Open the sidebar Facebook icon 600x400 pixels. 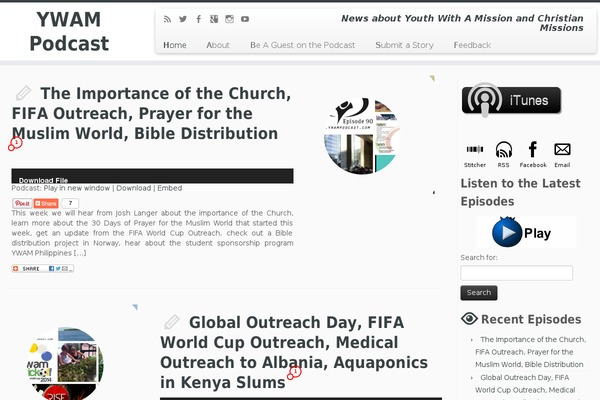[x=533, y=155]
